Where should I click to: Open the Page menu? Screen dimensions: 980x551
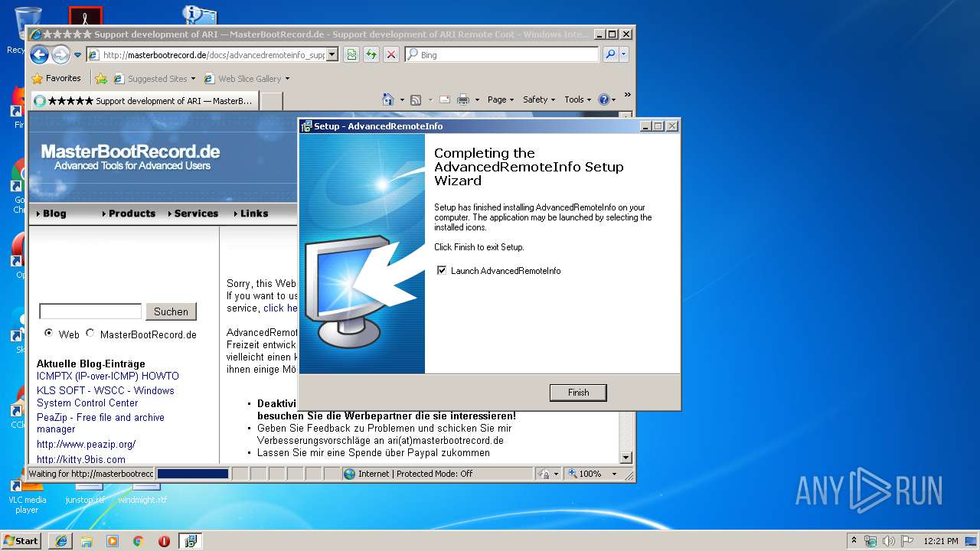(x=501, y=99)
